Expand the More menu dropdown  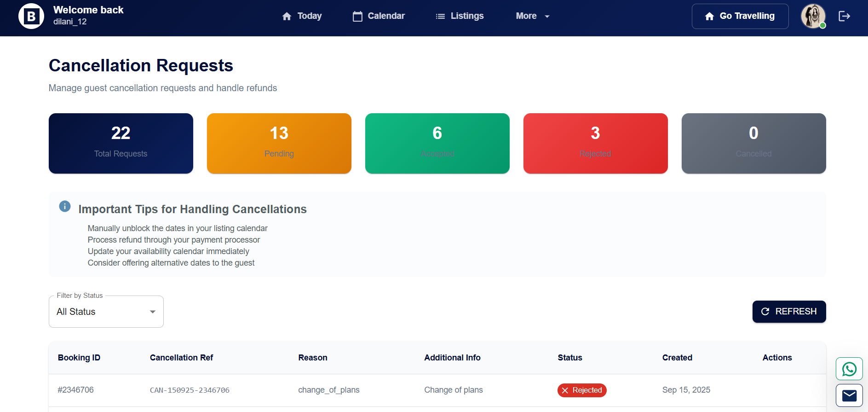click(x=532, y=16)
